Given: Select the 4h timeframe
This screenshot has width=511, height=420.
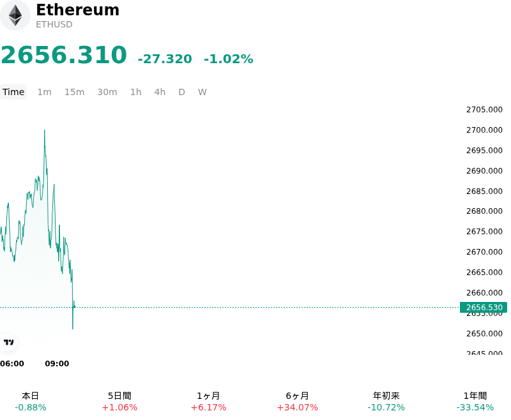Looking at the screenshot, I should coord(160,92).
